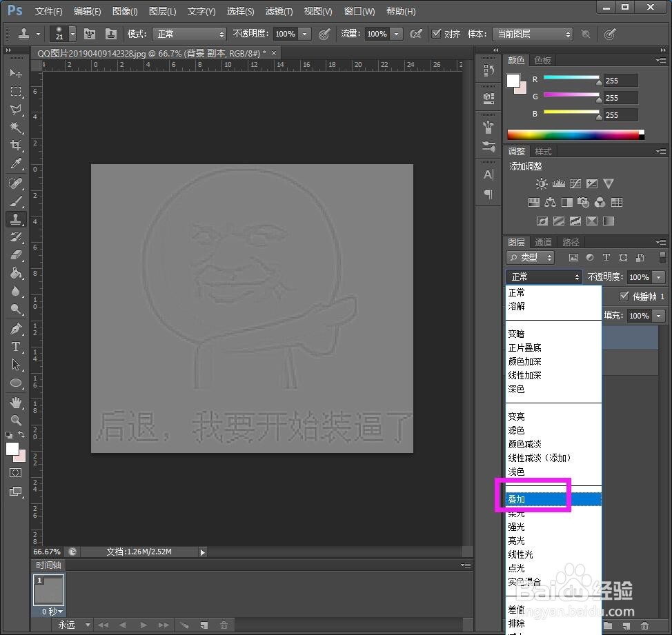The image size is (672, 635).
Task: Select the Crop tool
Action: click(15, 145)
